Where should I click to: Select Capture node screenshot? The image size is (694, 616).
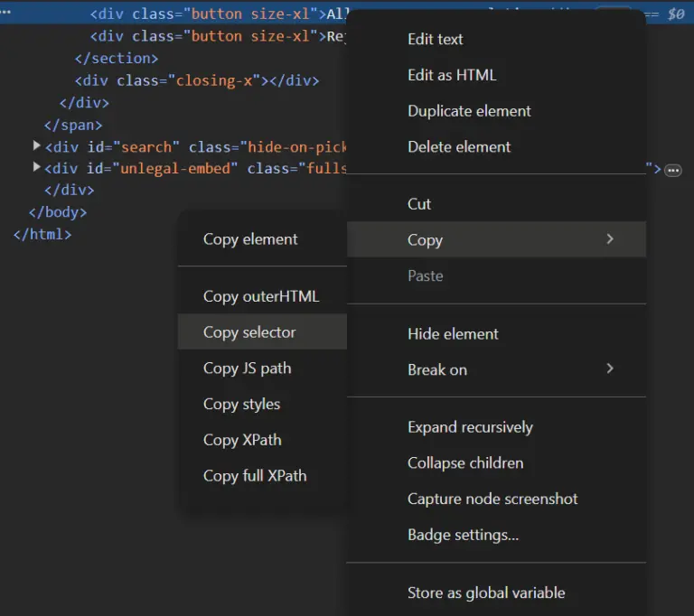click(x=496, y=499)
